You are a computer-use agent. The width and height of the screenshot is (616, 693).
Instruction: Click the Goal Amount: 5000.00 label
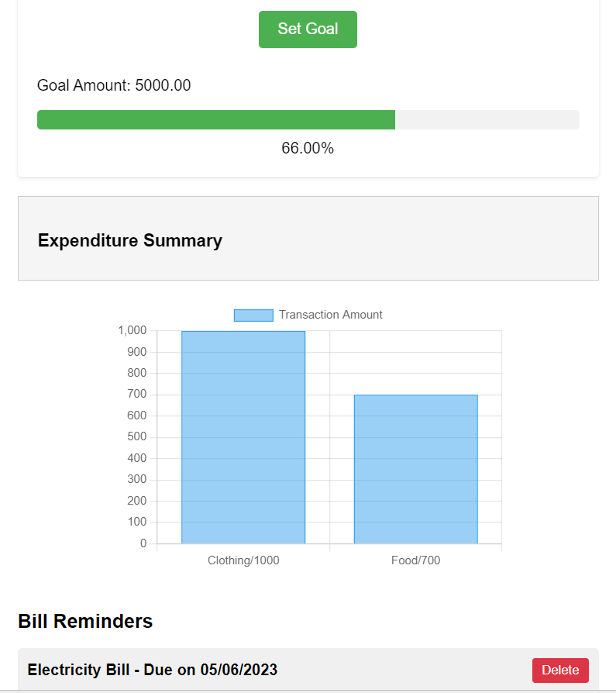(113, 85)
